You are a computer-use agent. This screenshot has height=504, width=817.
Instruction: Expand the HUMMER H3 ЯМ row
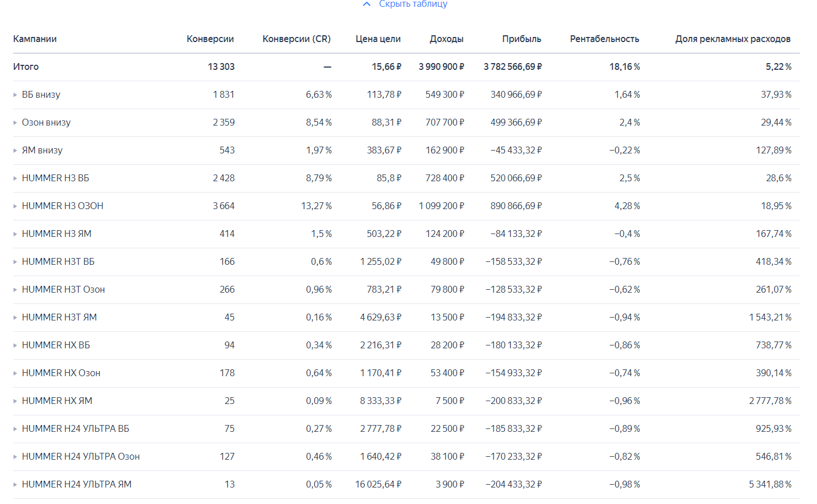pyautogui.click(x=15, y=234)
